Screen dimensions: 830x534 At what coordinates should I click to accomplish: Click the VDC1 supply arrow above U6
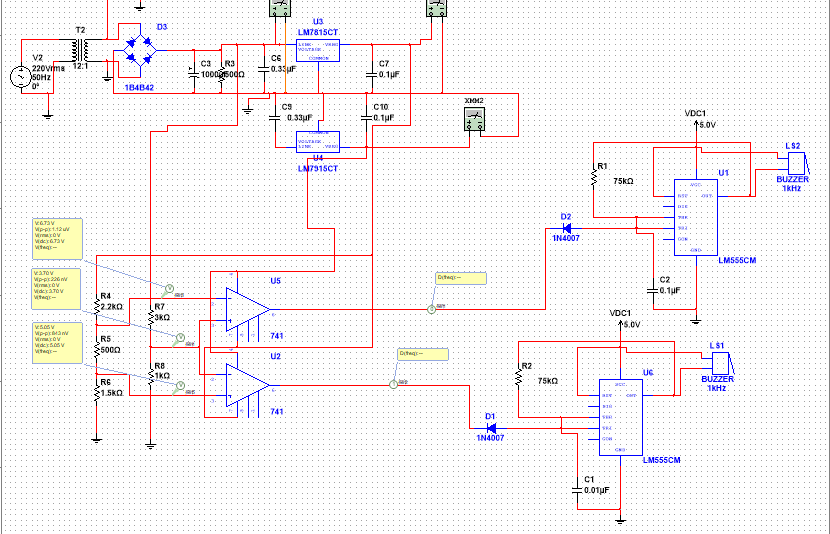(x=621, y=325)
